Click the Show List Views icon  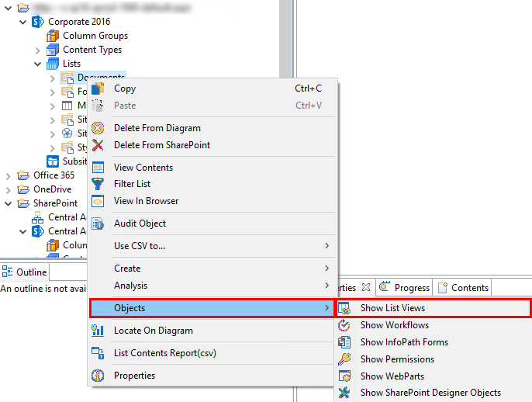(344, 308)
